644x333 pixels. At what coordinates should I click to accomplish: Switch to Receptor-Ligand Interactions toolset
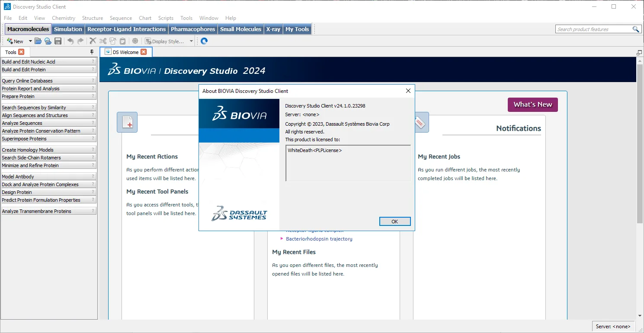pos(126,29)
